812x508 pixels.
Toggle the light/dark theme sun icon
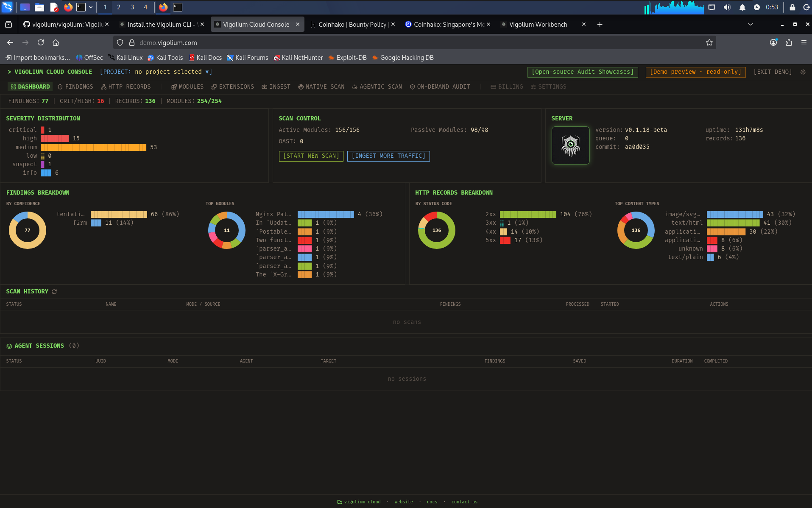click(x=803, y=72)
